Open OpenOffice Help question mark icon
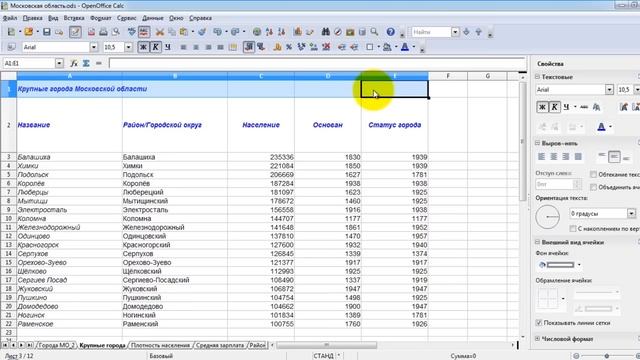The height and width of the screenshot is (360, 640). pyautogui.click(x=391, y=32)
